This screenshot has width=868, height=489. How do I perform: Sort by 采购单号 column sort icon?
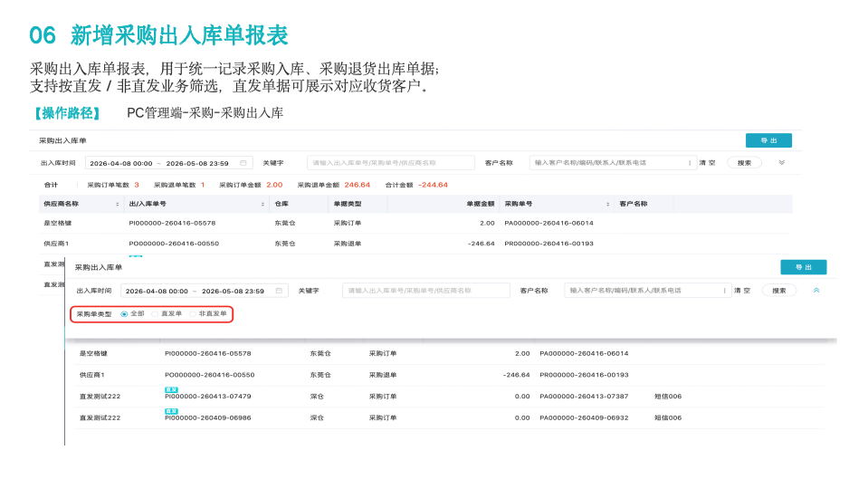(x=608, y=205)
